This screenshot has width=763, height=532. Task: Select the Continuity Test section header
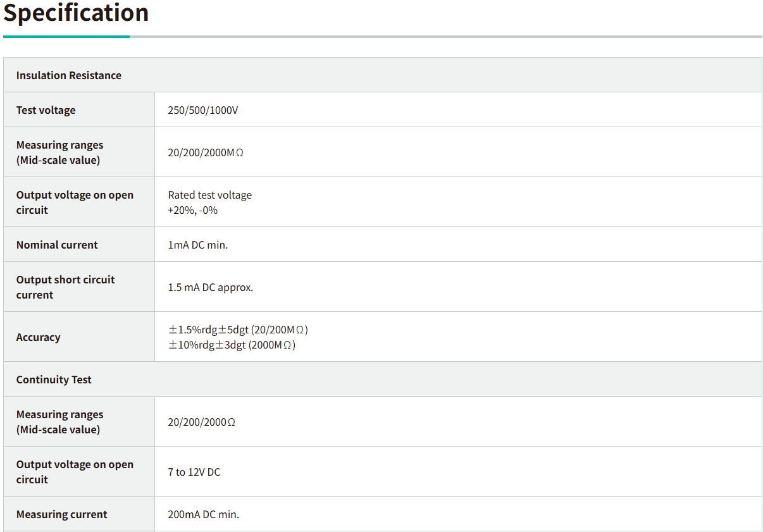[x=54, y=380]
